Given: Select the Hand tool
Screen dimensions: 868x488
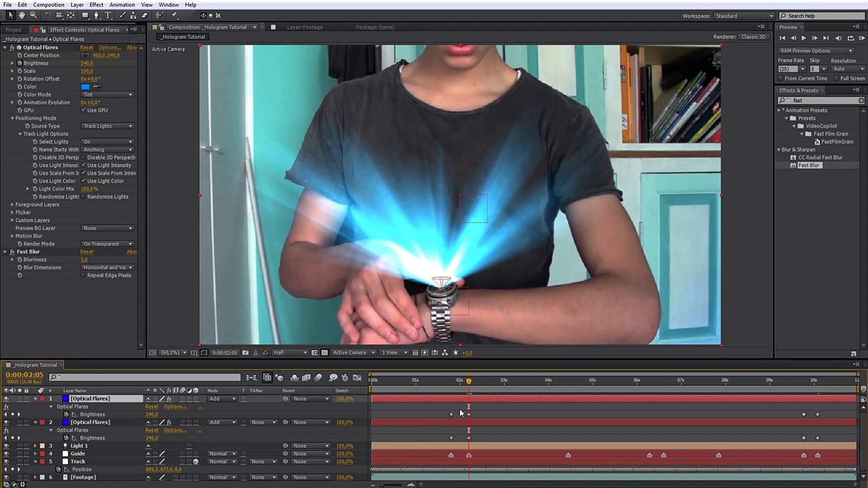Looking at the screenshot, I should [x=22, y=15].
